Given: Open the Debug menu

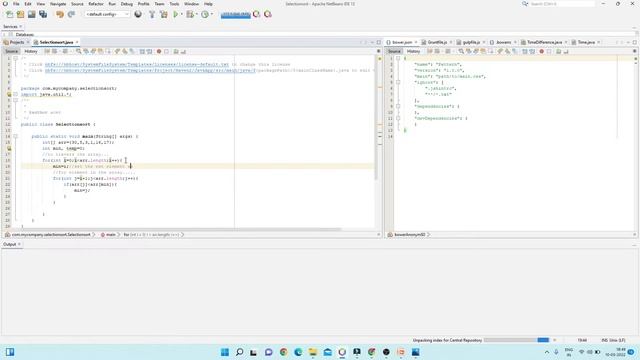Looking at the screenshot, I should pos(127,4).
